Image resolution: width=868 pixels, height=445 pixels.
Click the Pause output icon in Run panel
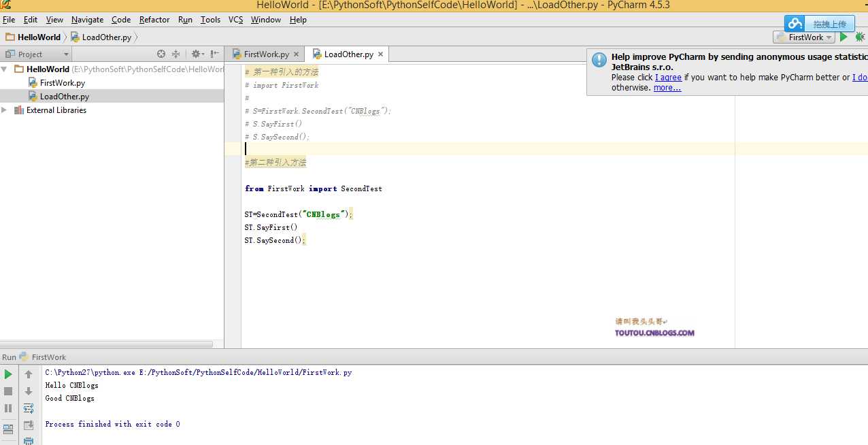tap(8, 408)
